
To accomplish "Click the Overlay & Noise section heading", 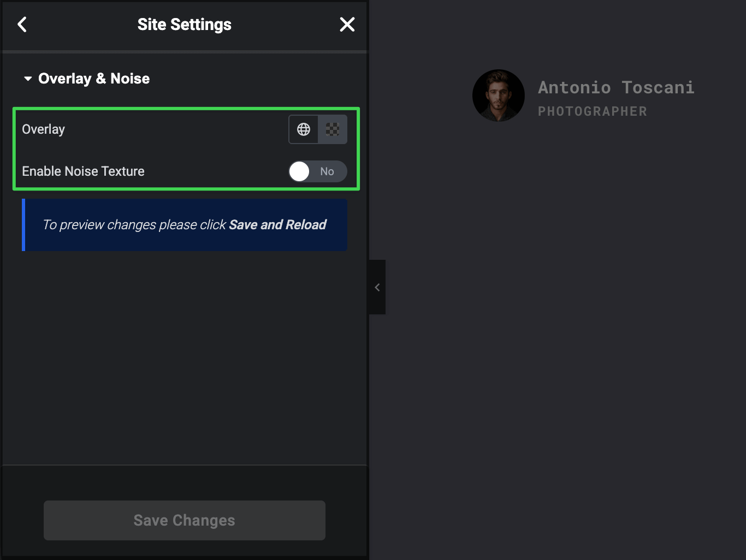I will coord(94,79).
